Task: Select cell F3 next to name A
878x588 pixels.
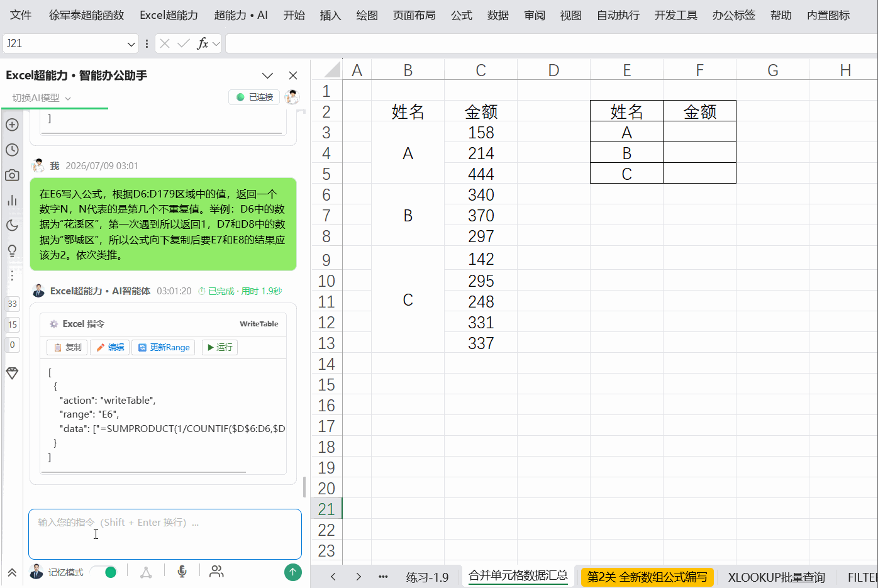Action: click(x=699, y=132)
